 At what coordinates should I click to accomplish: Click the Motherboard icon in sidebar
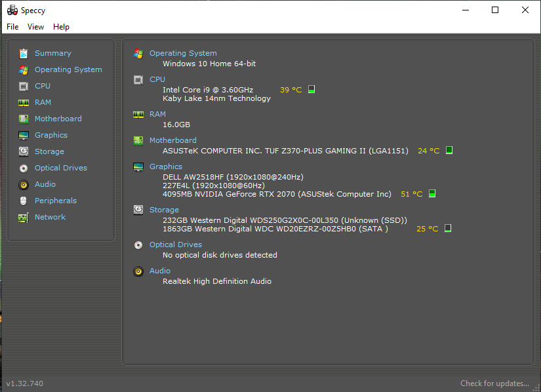click(x=24, y=119)
